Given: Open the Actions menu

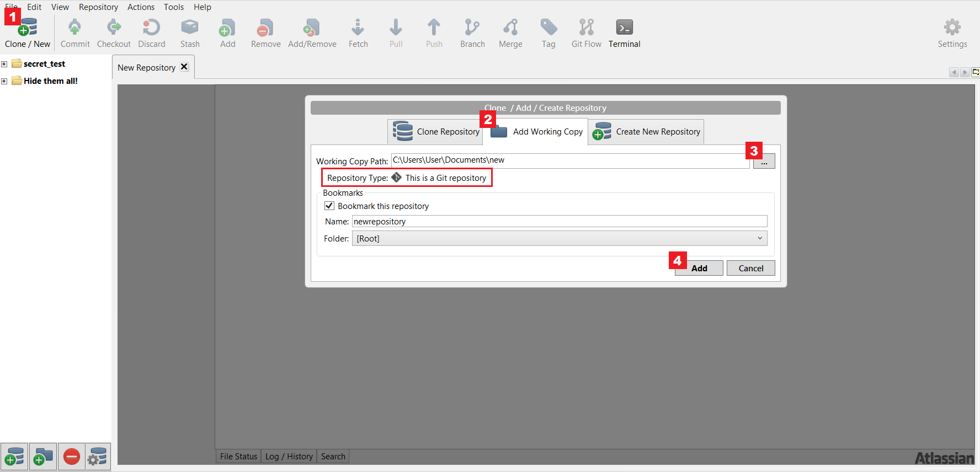Looking at the screenshot, I should point(141,7).
